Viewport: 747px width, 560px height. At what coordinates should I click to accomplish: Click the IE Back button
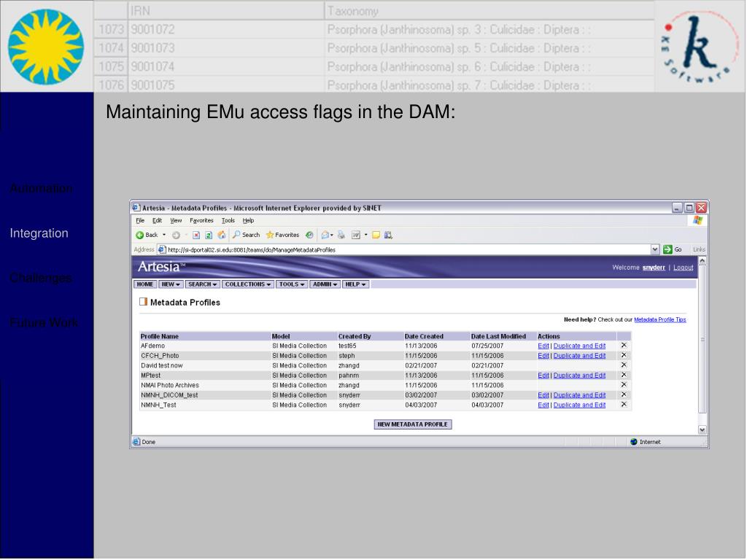click(147, 236)
